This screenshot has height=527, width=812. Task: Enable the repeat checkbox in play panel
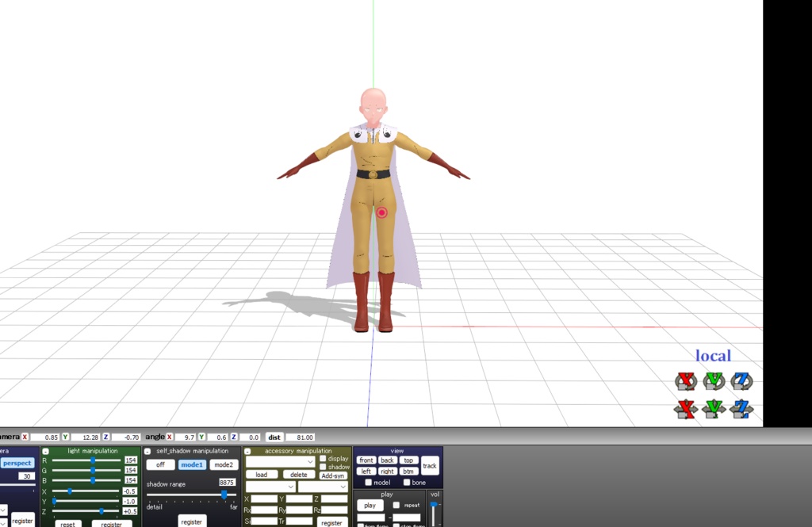click(396, 505)
